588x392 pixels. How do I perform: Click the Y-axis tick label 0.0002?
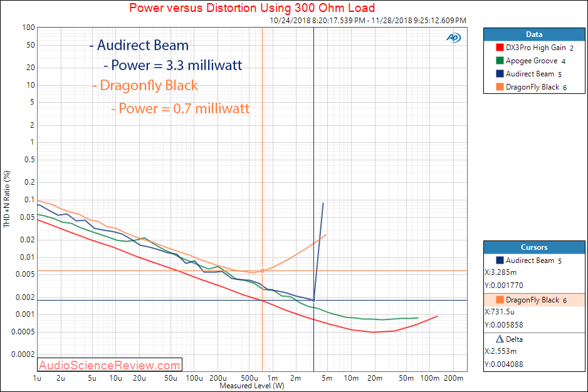point(23,354)
